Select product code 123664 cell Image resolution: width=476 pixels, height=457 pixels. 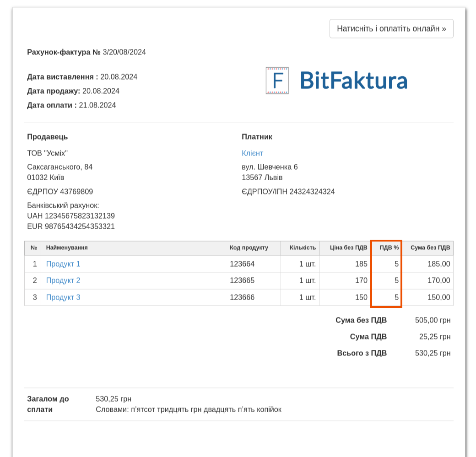(242, 264)
